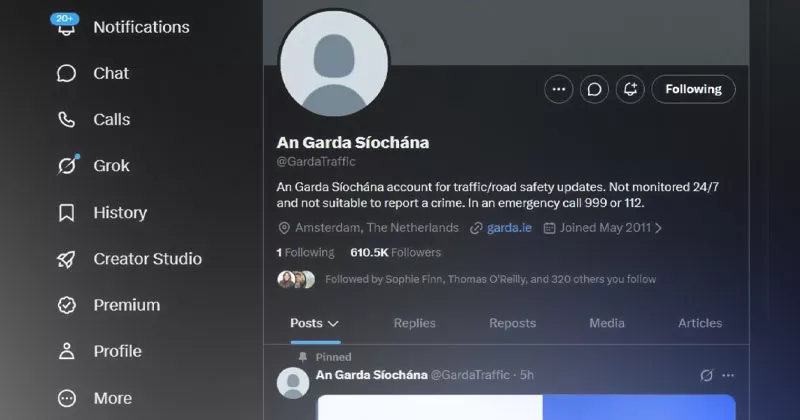Go to History in sidebar menu
Viewport: 800px width, 420px height.
pyautogui.click(x=120, y=213)
